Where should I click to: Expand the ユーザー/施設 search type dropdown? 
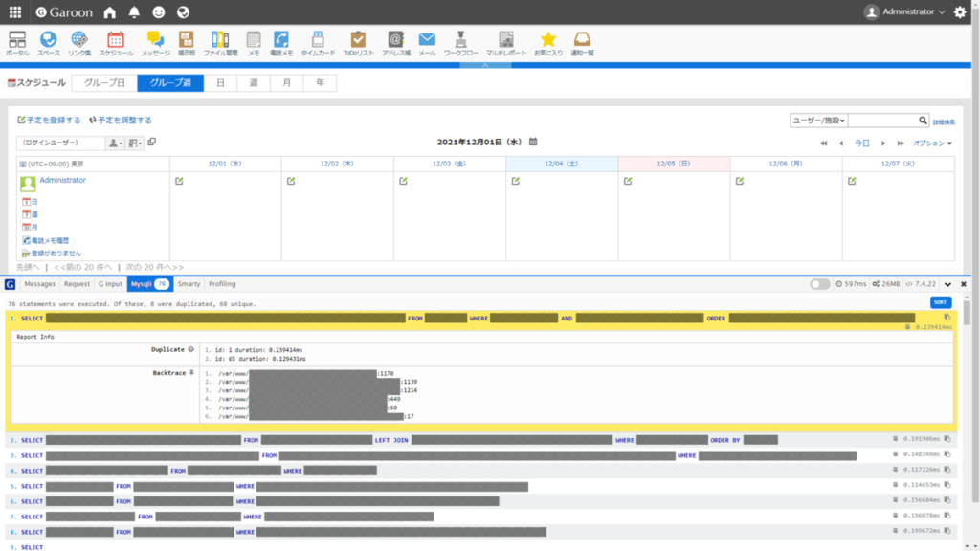819,120
